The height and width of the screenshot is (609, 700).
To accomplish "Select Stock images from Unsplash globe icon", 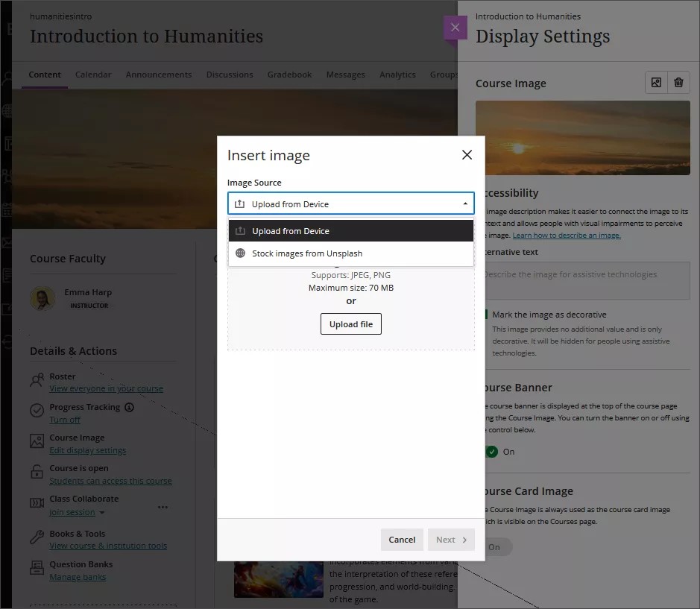I will click(x=240, y=252).
